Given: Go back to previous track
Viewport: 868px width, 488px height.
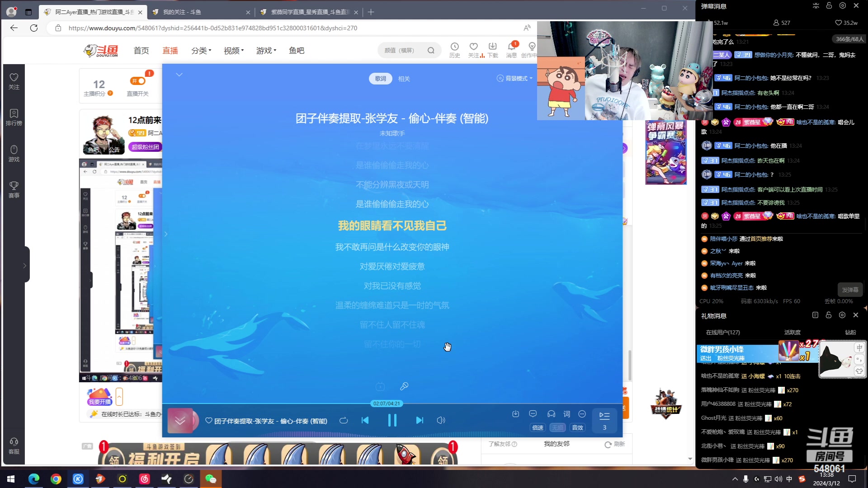Looking at the screenshot, I should [365, 420].
